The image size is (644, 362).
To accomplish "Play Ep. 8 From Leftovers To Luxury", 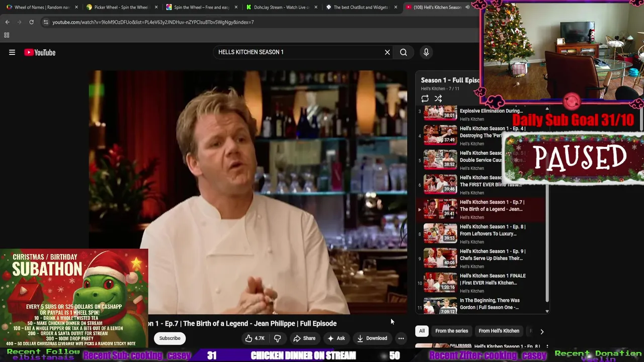I will tap(480, 234).
